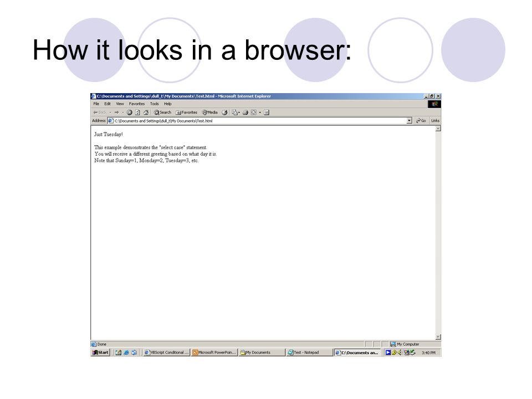
Task: Click the Start button on taskbar
Action: click(x=100, y=352)
